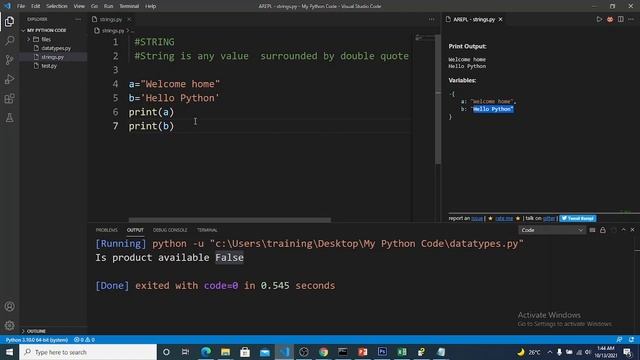Screen dimensions: 640x360
Task: Switch to the PROBLEMS panel tab
Action: 107,230
